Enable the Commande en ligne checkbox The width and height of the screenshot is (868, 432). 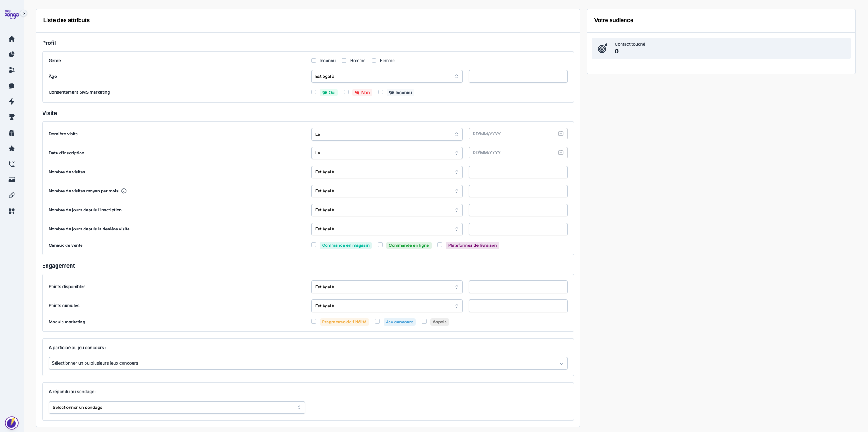(380, 245)
